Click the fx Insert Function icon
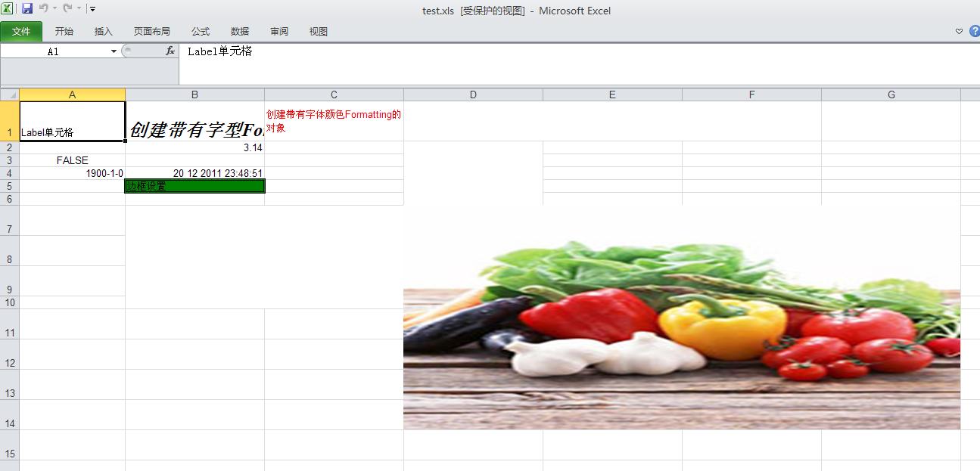This screenshot has width=980, height=471. pos(170,51)
